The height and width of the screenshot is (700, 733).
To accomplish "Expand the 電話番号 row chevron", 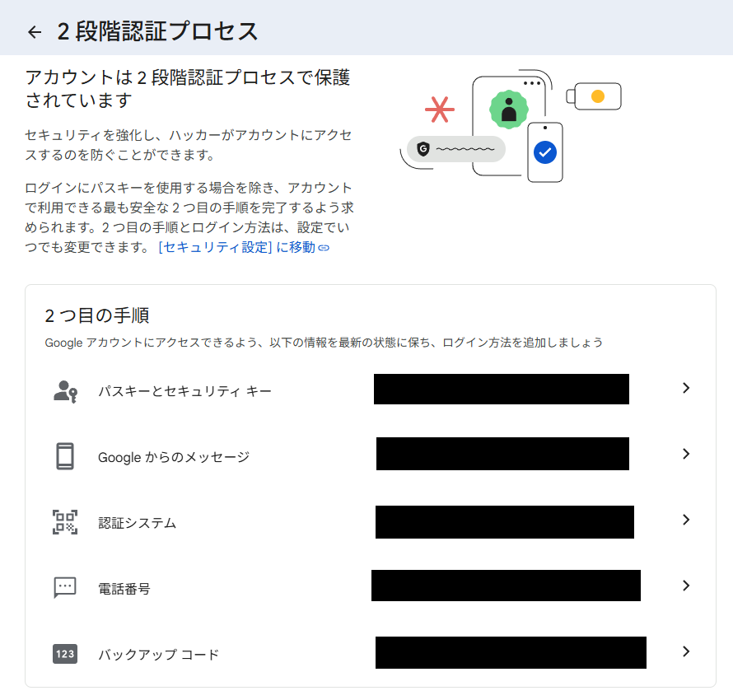I will point(686,586).
